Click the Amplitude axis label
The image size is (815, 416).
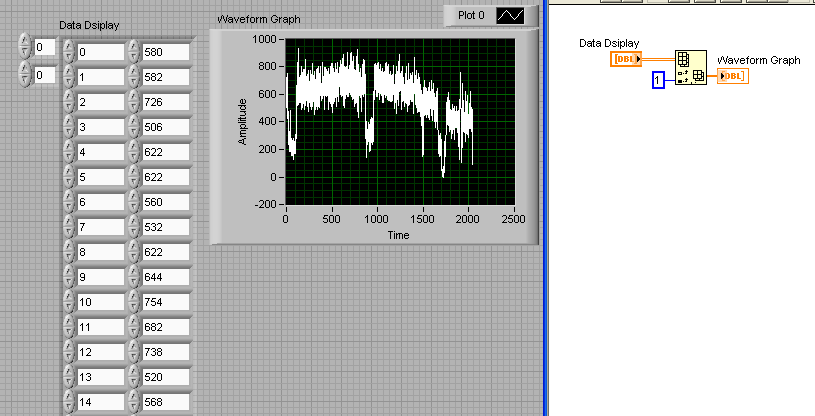click(x=242, y=122)
